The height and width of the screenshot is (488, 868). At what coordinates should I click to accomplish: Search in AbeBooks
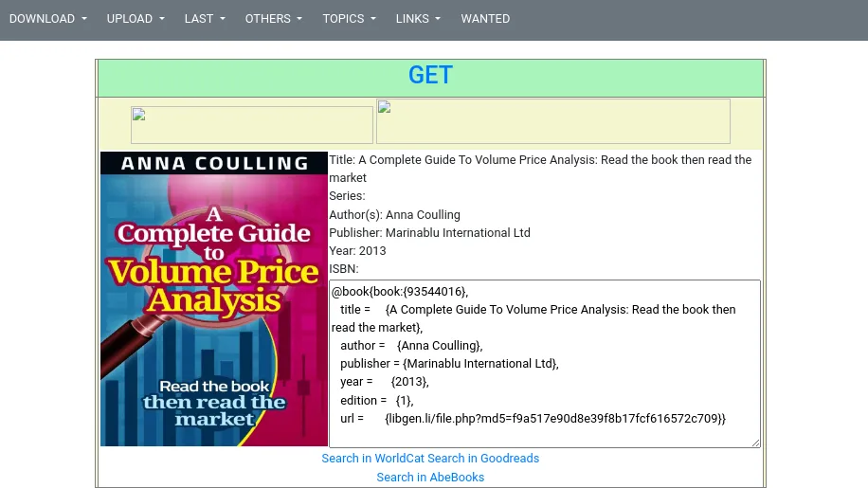pyautogui.click(x=430, y=477)
